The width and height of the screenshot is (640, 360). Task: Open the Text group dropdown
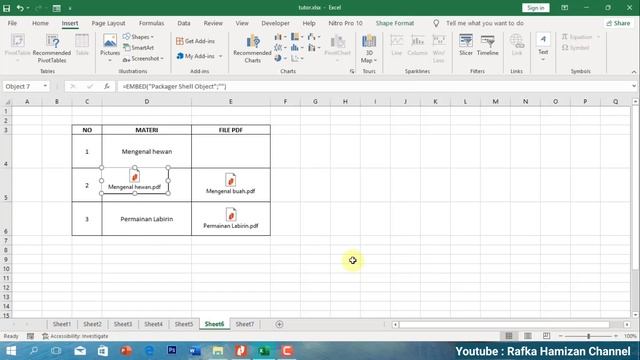(x=543, y=48)
